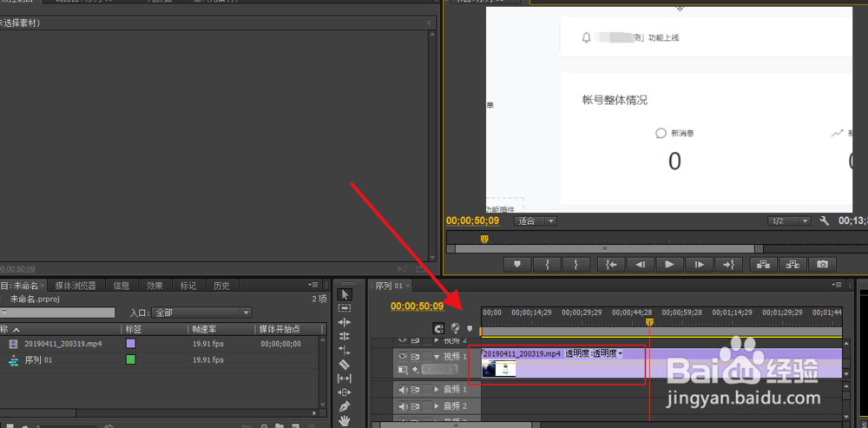Mute Audio 1 track speaker
This screenshot has width=868, height=428.
click(x=403, y=390)
